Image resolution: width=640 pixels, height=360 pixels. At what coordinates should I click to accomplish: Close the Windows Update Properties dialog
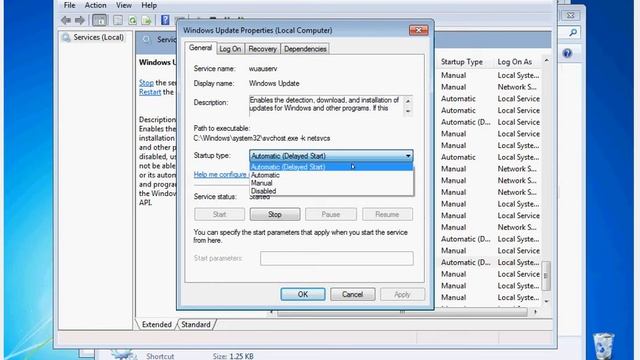(x=418, y=30)
